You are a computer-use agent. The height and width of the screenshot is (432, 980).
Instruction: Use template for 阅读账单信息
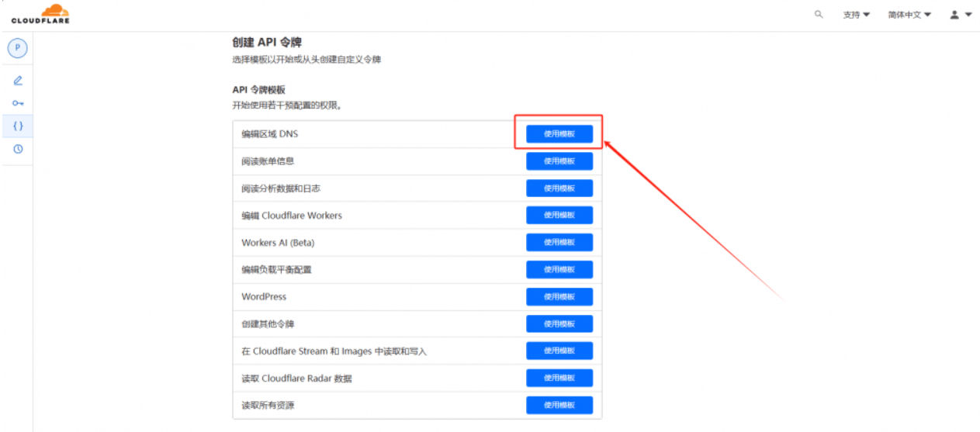(x=559, y=161)
